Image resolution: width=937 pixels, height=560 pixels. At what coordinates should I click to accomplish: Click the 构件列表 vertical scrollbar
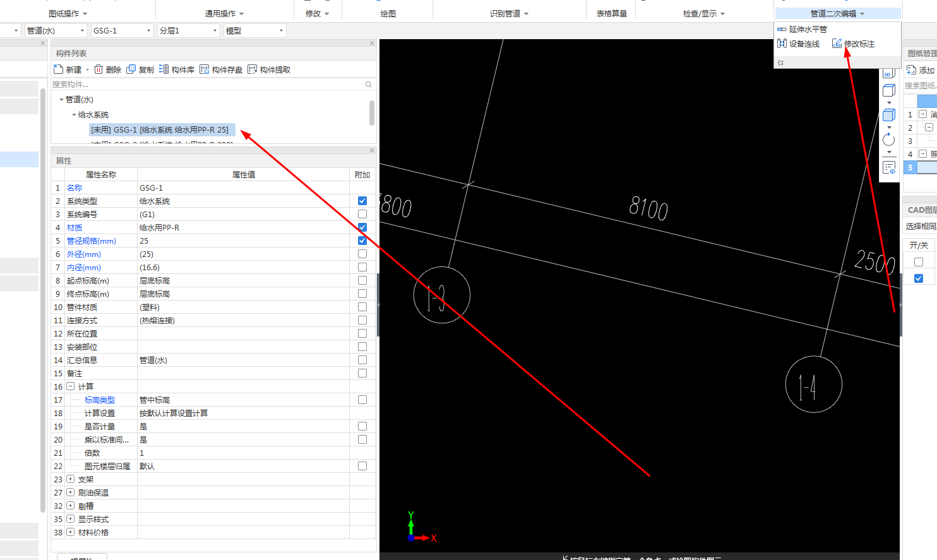(x=372, y=113)
